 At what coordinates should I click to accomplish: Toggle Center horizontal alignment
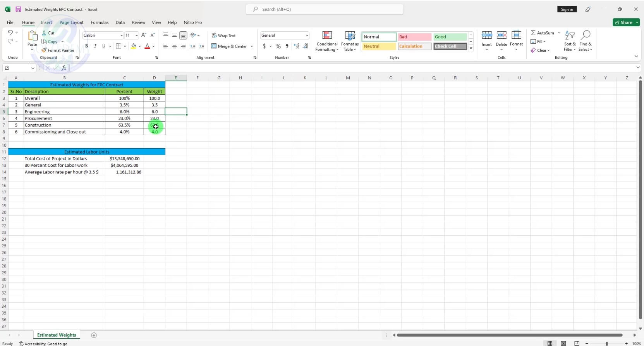tap(174, 46)
